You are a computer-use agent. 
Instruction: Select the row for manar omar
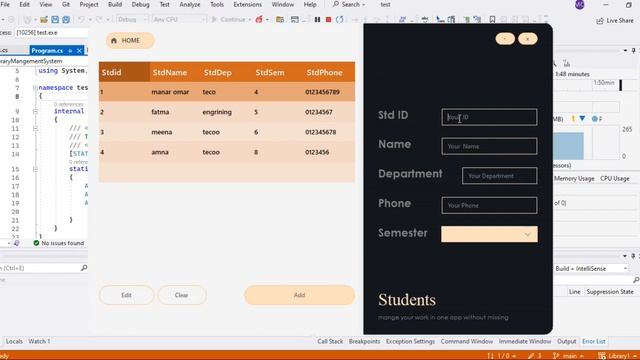click(x=227, y=92)
